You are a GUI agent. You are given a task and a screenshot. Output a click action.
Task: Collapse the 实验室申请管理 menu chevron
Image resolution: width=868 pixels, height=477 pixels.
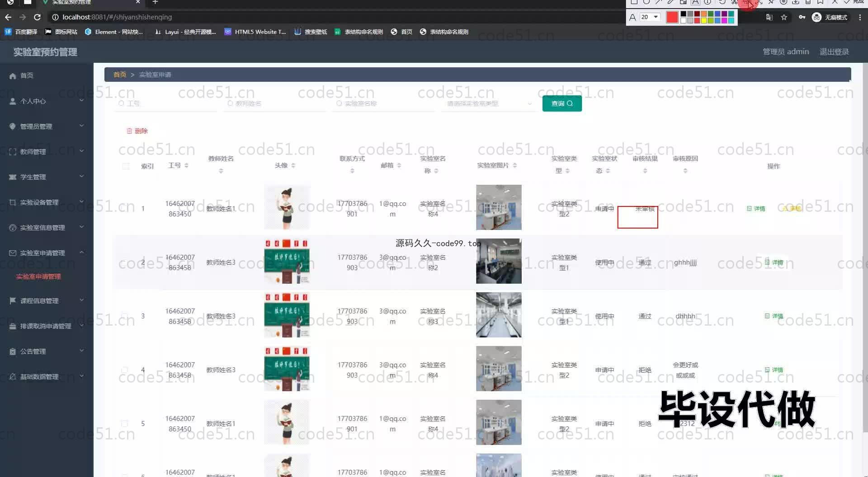[82, 252]
